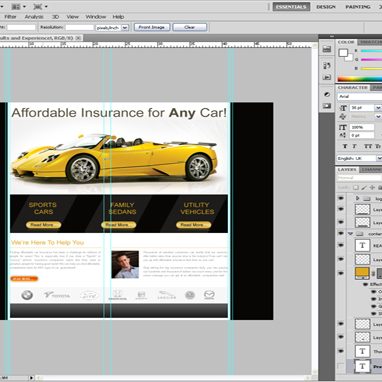Open the arrange documents icon in top bar
Viewport: 382px width, 382px height.
pos(16,6)
